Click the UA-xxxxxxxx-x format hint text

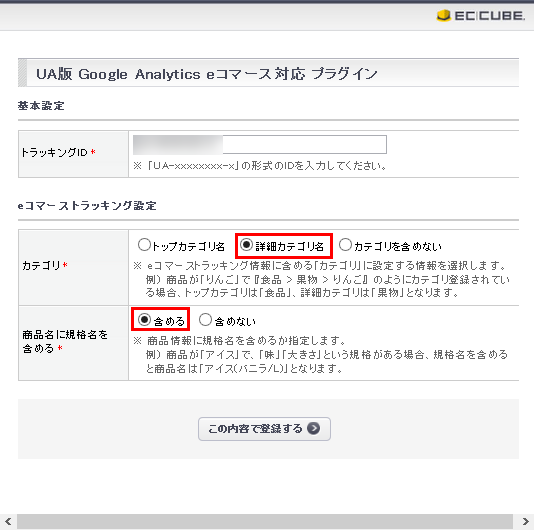(x=260, y=166)
